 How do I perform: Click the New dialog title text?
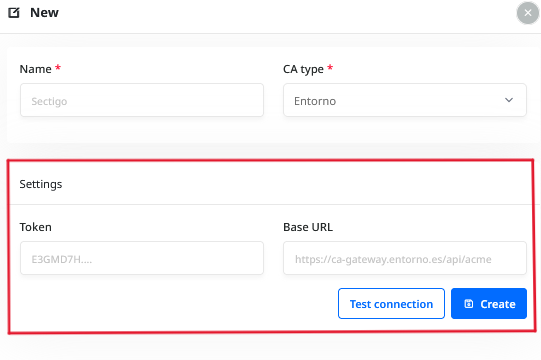click(x=44, y=13)
